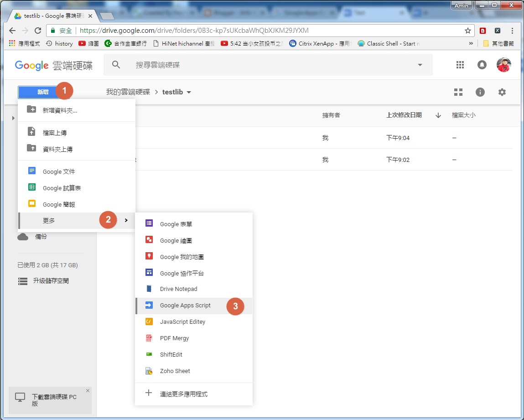Open the testlib folder dropdown arrow
This screenshot has width=524, height=420.
point(189,92)
